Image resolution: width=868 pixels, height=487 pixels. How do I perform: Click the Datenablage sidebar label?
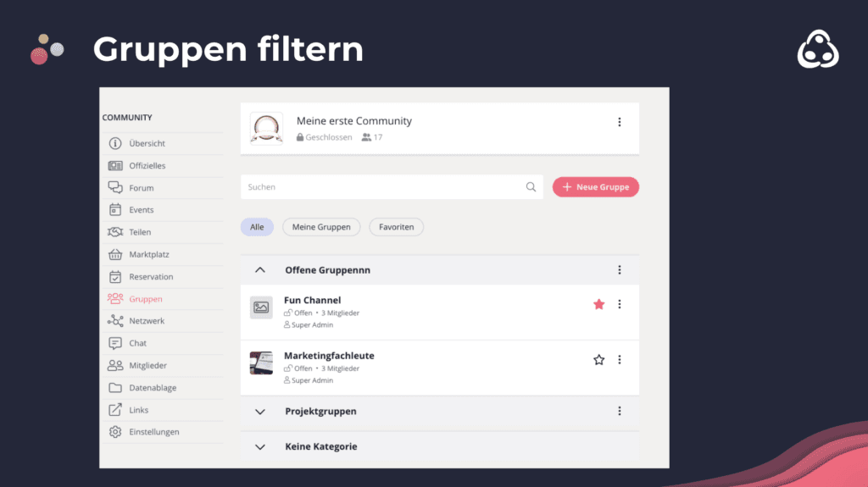153,387
